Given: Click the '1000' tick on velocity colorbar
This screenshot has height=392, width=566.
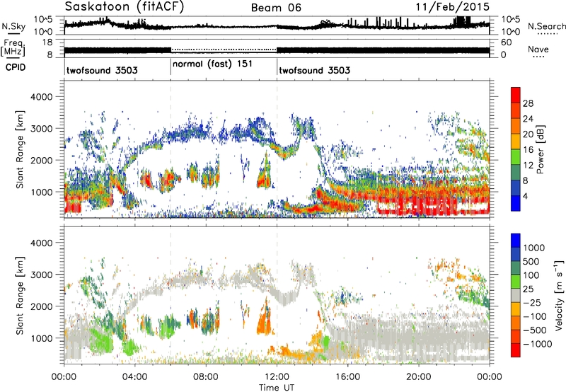Looking at the screenshot, I should [533, 248].
